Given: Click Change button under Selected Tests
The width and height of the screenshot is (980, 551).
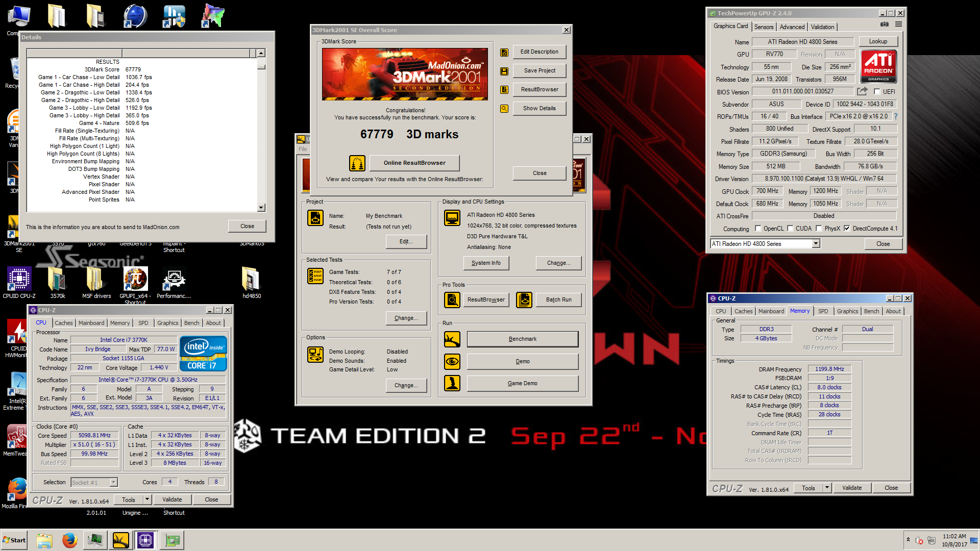Looking at the screenshot, I should pyautogui.click(x=406, y=318).
